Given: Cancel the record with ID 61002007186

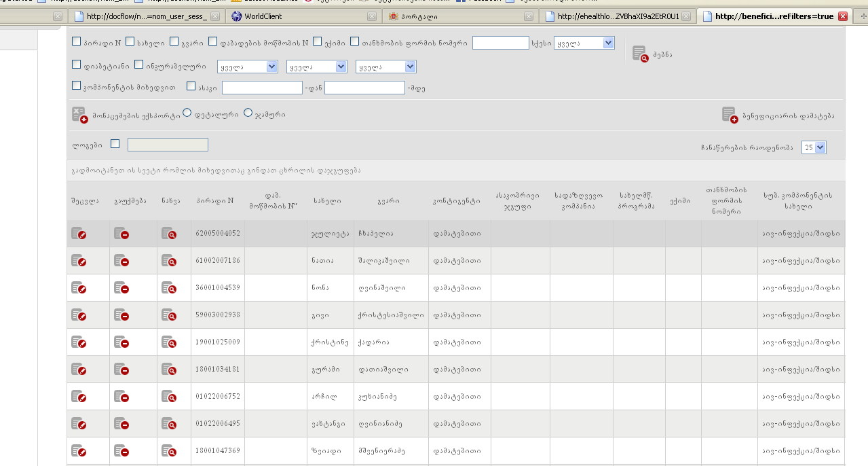Looking at the screenshot, I should click(x=121, y=261).
